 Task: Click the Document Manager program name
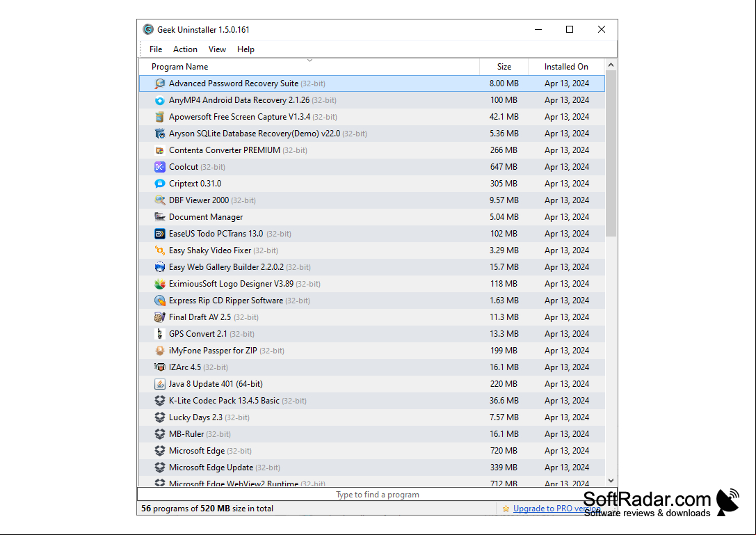[x=206, y=217]
